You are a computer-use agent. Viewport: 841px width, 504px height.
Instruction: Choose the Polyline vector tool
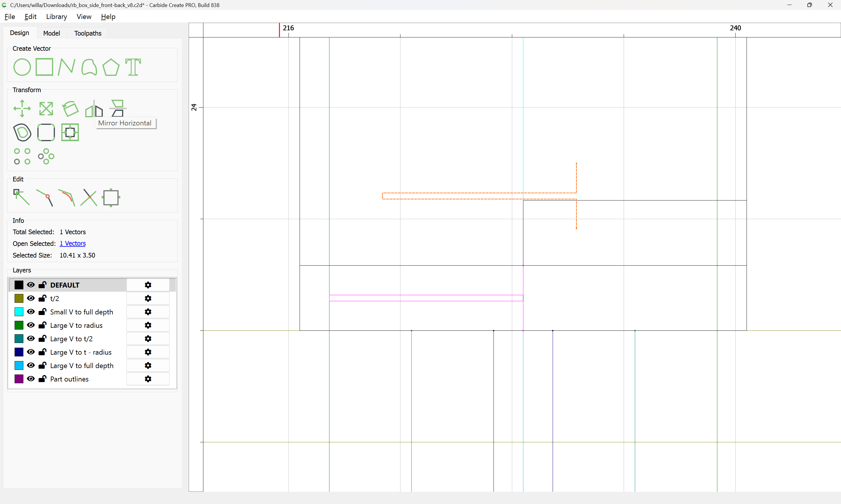(66, 67)
